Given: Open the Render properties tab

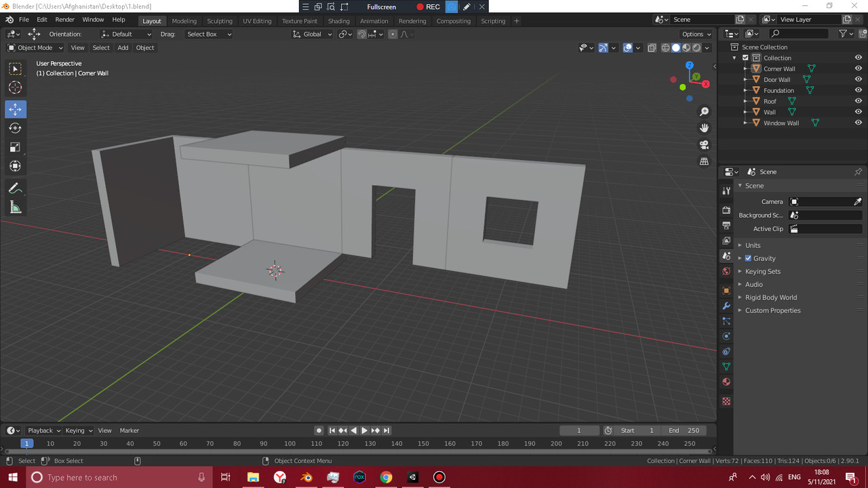Looking at the screenshot, I should (x=726, y=210).
